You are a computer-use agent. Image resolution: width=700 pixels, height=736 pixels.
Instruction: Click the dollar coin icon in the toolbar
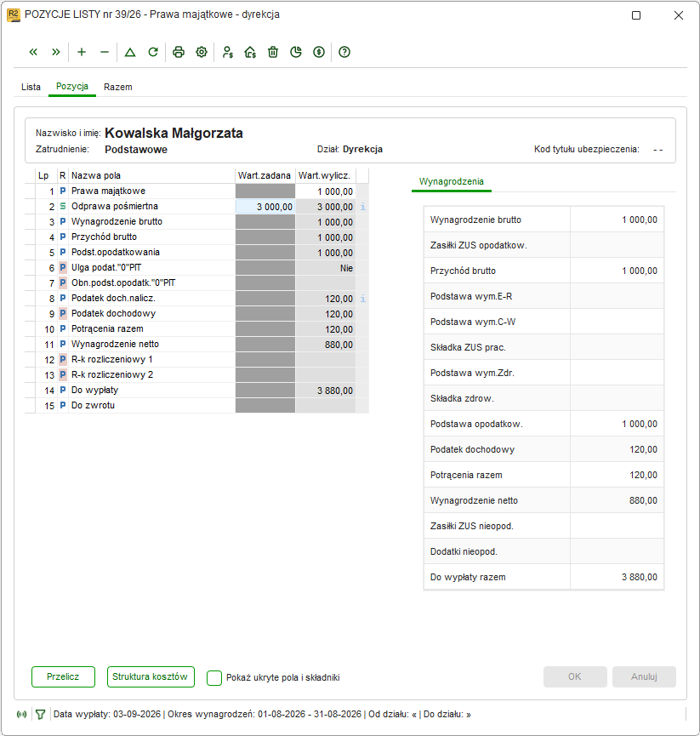[319, 52]
